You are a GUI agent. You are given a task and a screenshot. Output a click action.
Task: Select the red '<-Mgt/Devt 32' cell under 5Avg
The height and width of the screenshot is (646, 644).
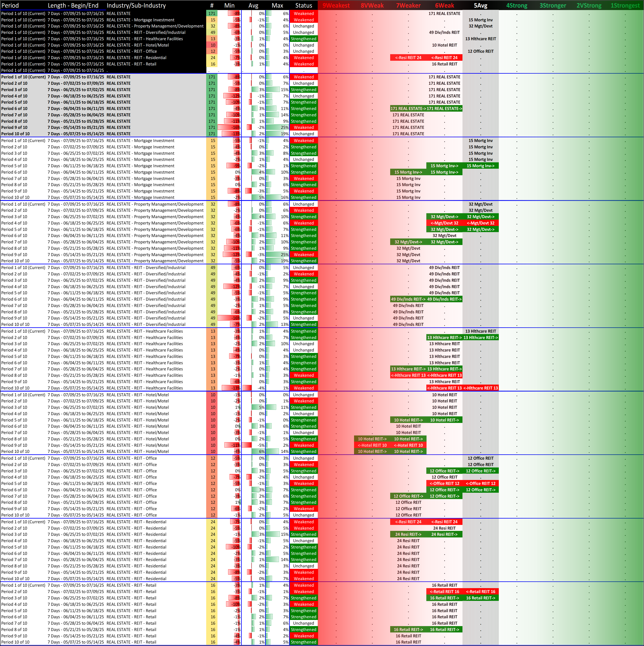coord(480,223)
